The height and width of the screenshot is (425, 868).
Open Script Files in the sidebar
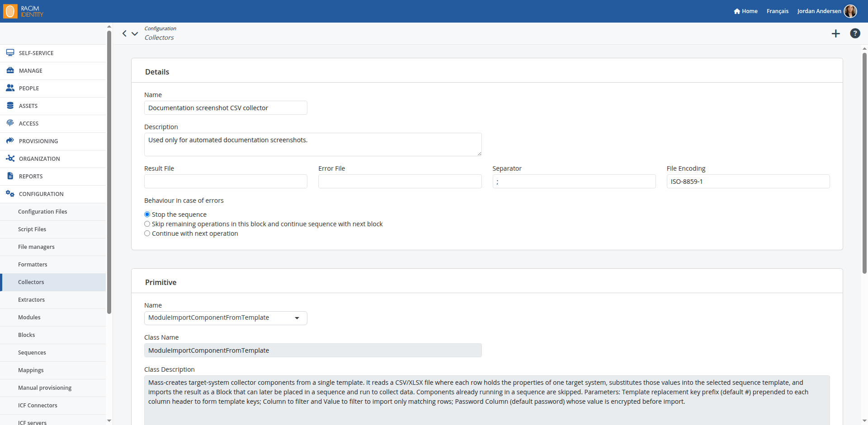[53, 229]
